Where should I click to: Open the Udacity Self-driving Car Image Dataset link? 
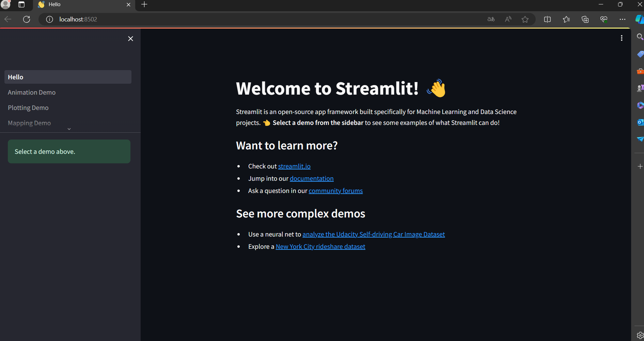(374, 234)
